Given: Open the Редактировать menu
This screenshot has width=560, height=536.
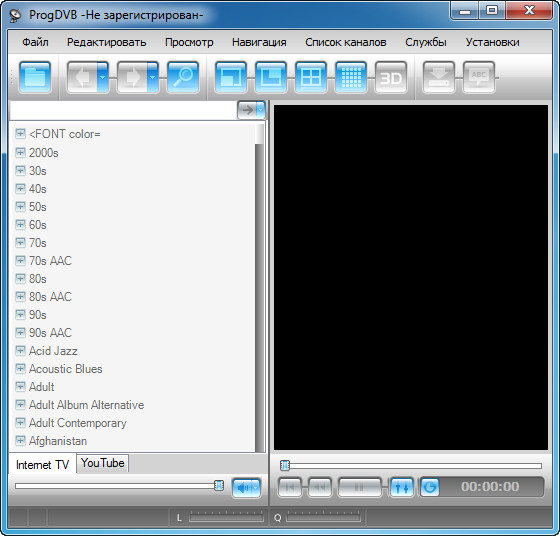Looking at the screenshot, I should click(107, 42).
